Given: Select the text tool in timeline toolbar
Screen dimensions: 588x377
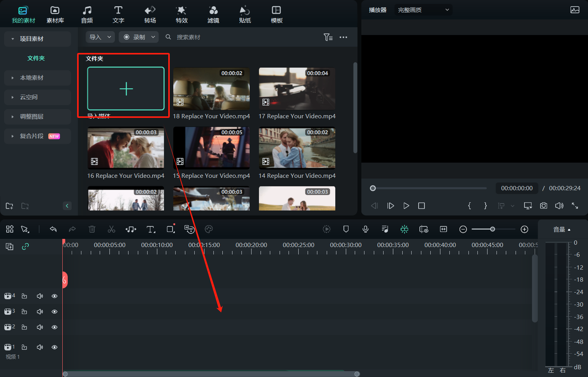Looking at the screenshot, I should point(150,229).
